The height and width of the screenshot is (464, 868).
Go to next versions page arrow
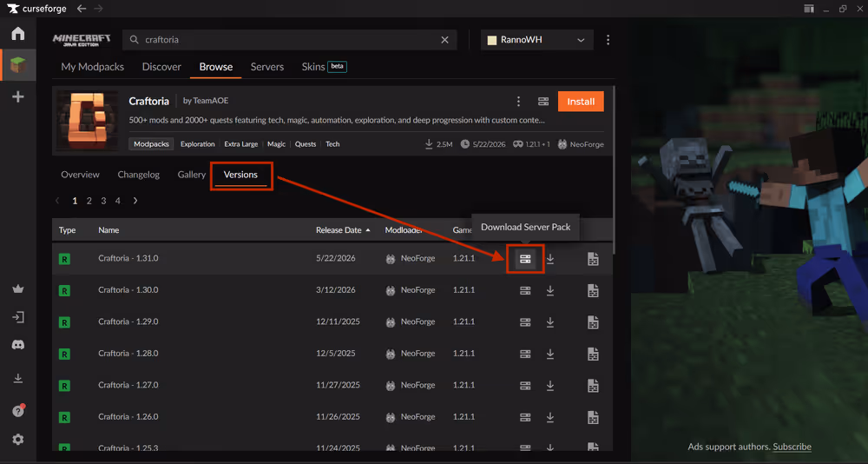135,201
